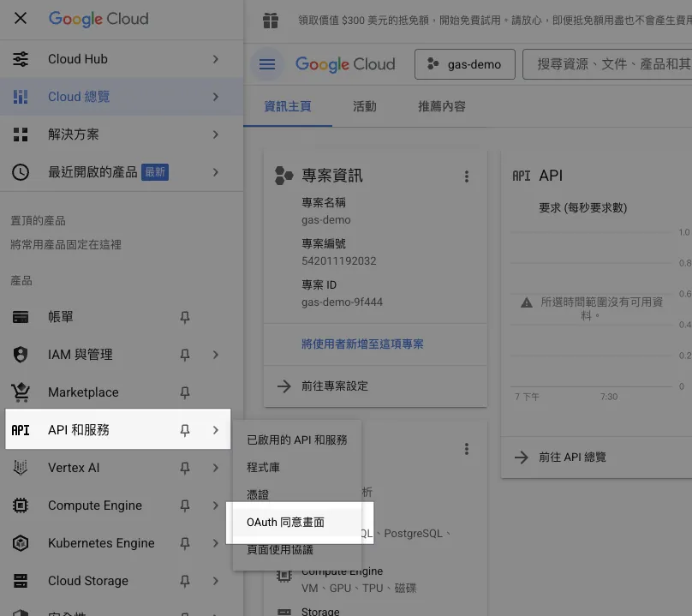Viewport: 692px width, 616px height.
Task: Click the gift icon in free trial banner
Action: (x=271, y=21)
